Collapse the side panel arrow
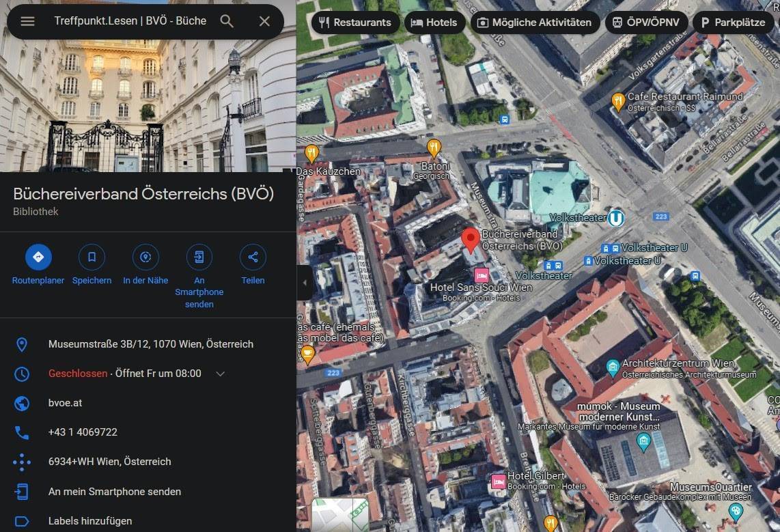This screenshot has height=532, width=780. 305,283
